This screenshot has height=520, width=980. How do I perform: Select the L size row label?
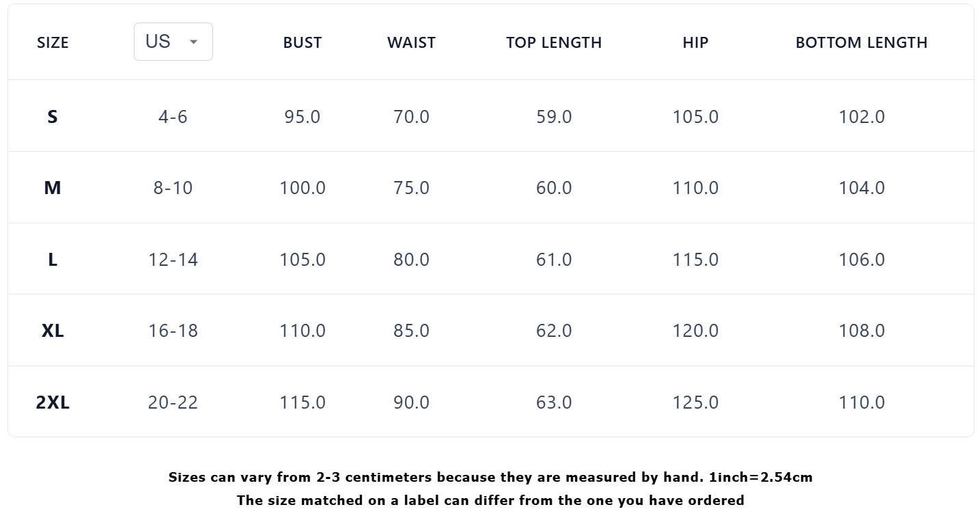click(x=53, y=260)
